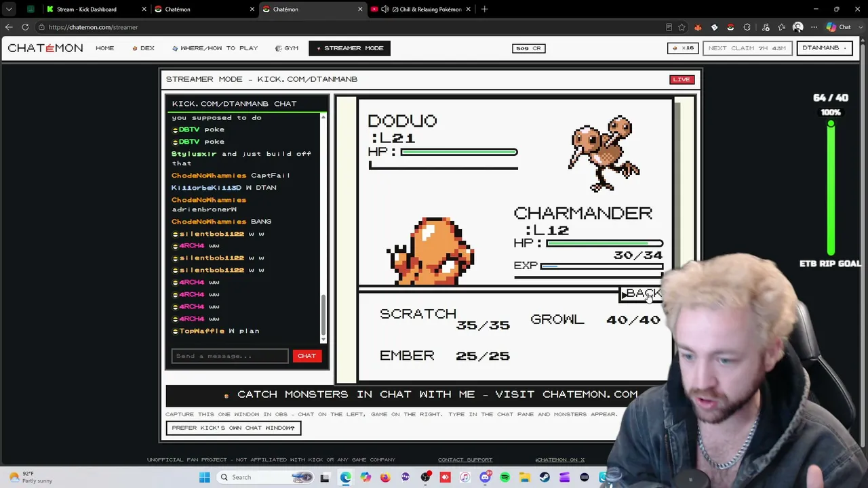The height and width of the screenshot is (488, 868).
Task: Open the Pokéball browser extension
Action: 730,27
